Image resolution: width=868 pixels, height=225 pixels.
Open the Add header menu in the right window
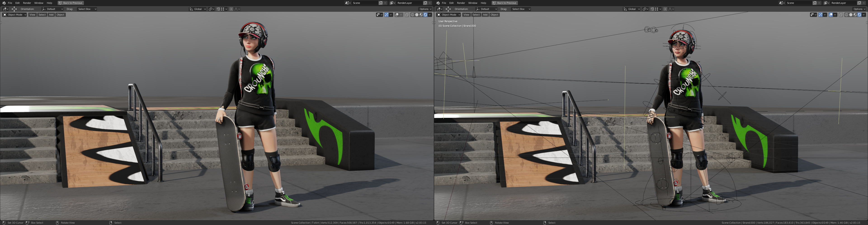click(x=485, y=15)
